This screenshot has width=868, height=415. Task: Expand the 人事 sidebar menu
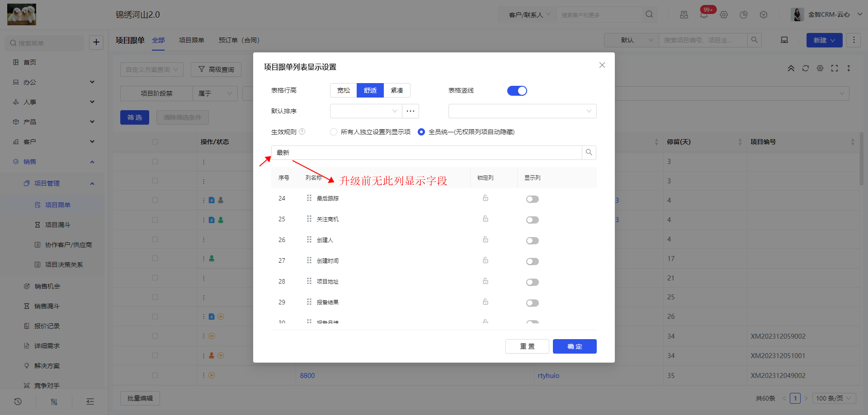[x=54, y=102]
